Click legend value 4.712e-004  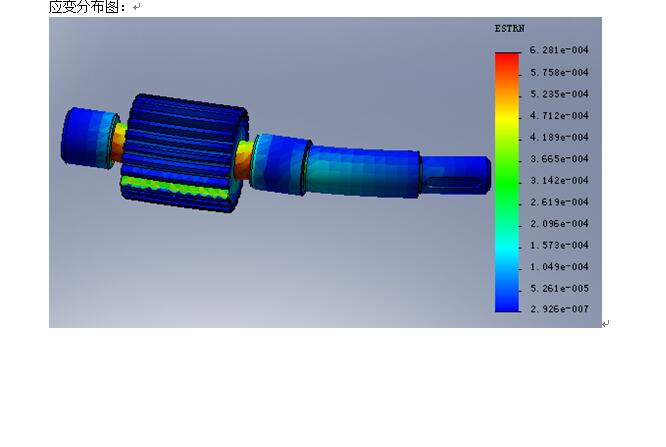pyautogui.click(x=559, y=116)
